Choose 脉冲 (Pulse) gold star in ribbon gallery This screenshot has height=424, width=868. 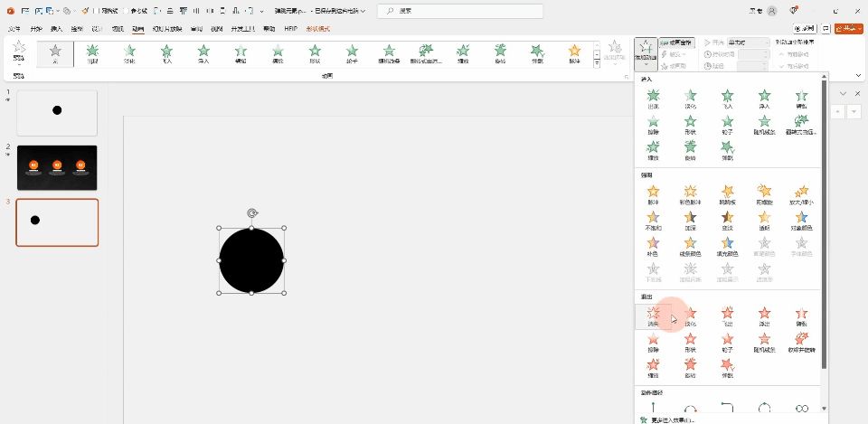click(575, 54)
